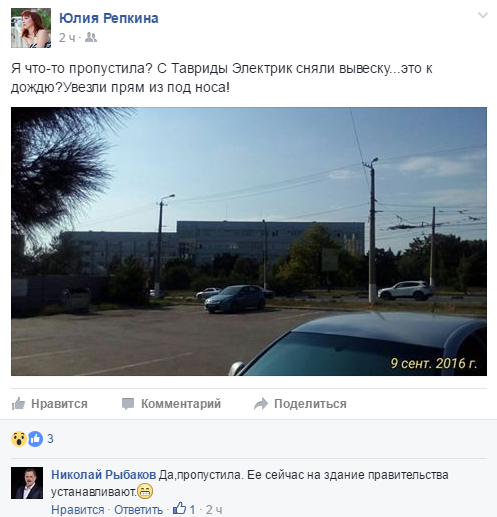Click the wow reaction emoji icon
Screen dimensions: 497x517
pos(19,439)
